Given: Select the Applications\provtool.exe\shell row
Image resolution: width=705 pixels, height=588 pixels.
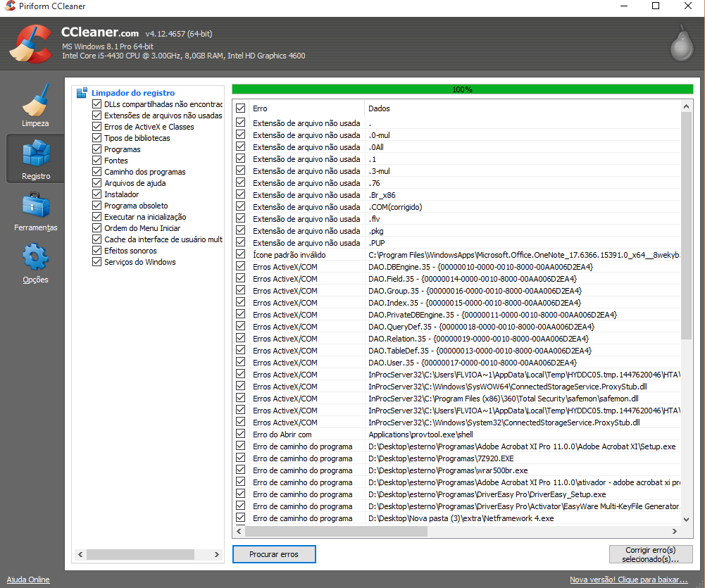Looking at the screenshot, I should pos(457,434).
